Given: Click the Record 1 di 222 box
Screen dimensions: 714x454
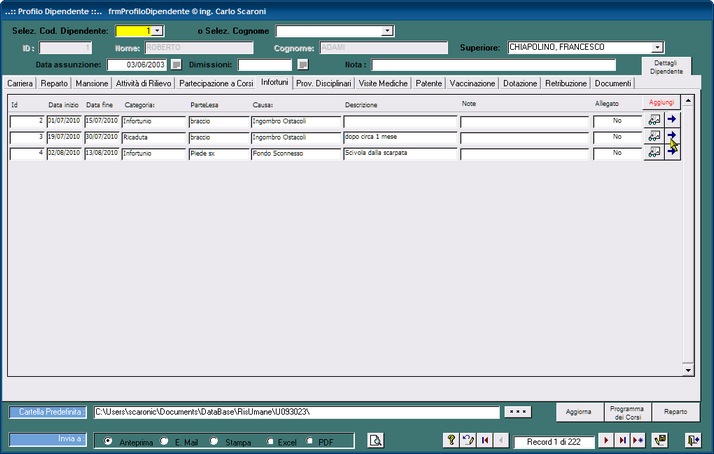Looking at the screenshot, I should pos(554,442).
